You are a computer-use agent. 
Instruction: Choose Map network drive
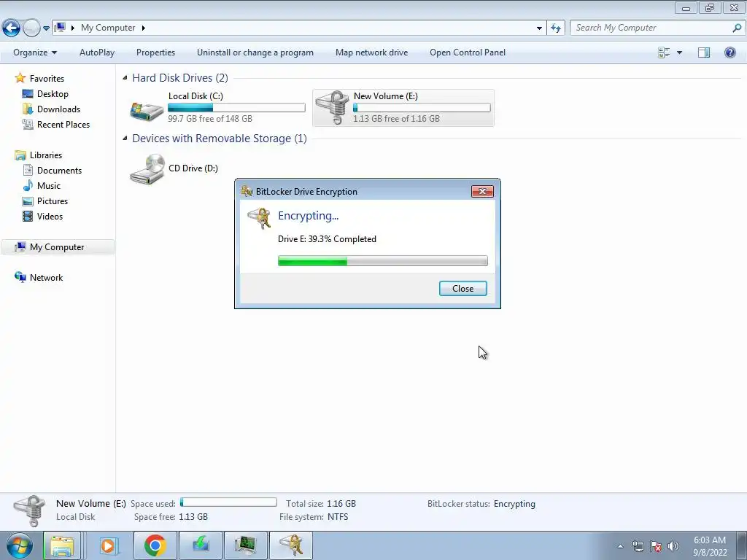[371, 52]
